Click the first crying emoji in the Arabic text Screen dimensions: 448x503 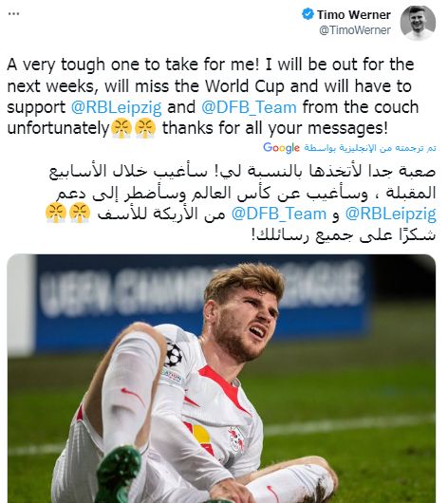point(80,213)
